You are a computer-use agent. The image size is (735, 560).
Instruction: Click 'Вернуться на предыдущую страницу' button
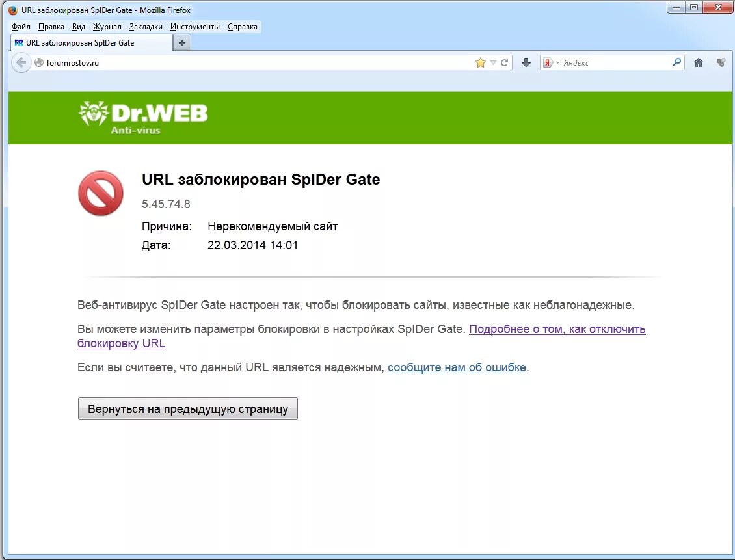(187, 408)
